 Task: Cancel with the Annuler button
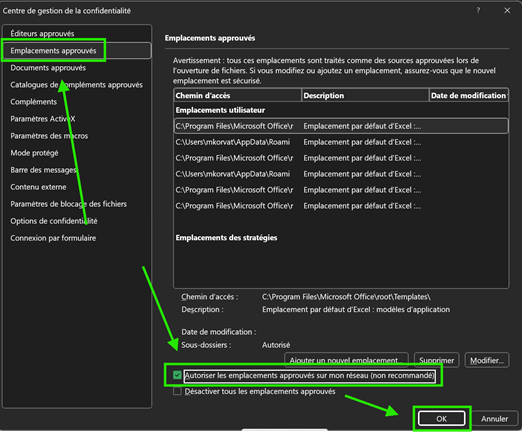tap(494, 419)
